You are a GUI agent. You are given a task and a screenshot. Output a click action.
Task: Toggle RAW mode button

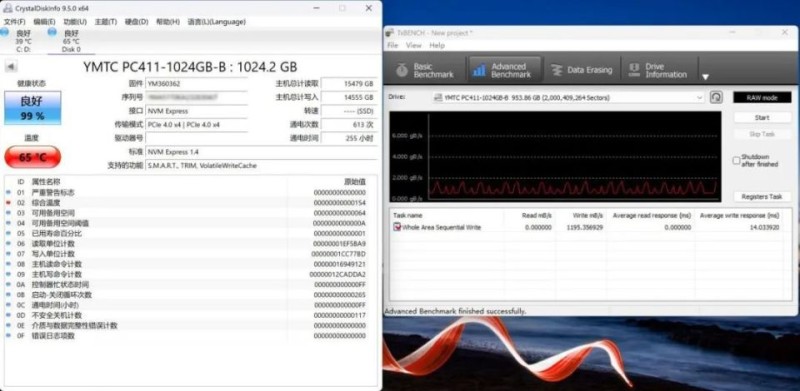(x=762, y=97)
